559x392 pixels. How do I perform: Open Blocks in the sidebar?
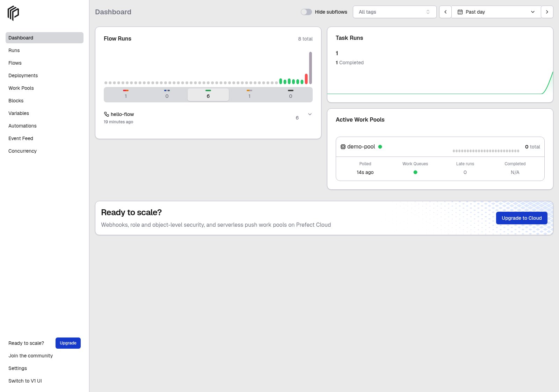point(44,101)
